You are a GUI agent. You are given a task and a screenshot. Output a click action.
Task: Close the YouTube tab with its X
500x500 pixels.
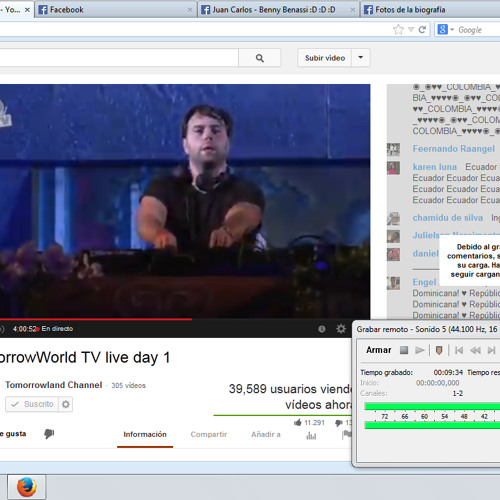click(27, 10)
